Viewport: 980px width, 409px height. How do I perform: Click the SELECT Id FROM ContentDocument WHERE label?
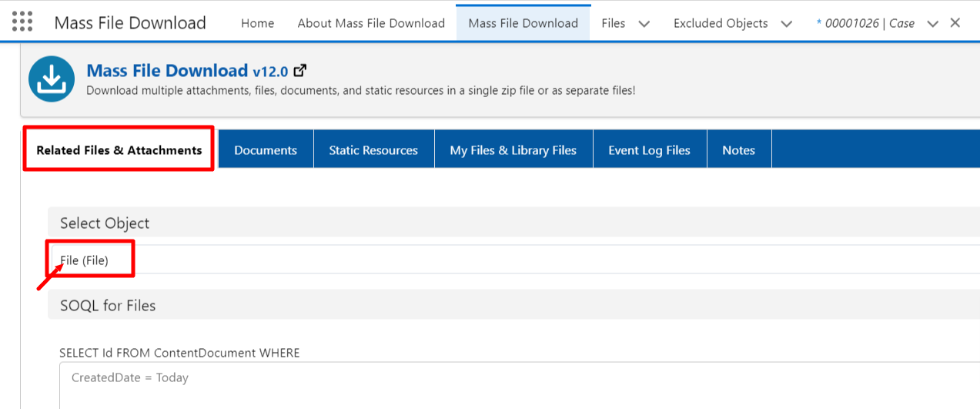coord(179,353)
